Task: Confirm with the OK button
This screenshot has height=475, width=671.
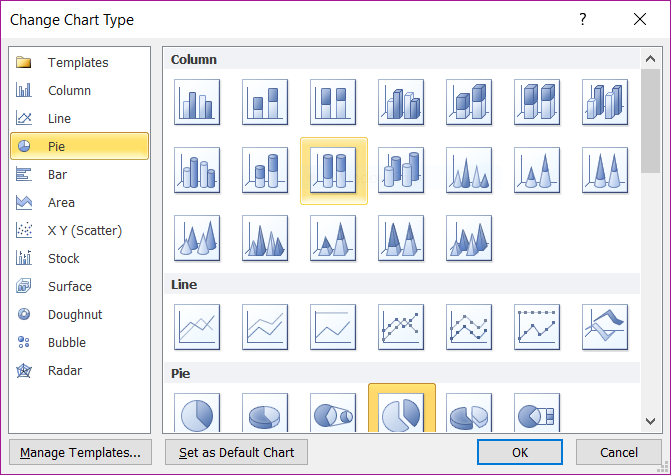Action: tap(520, 452)
